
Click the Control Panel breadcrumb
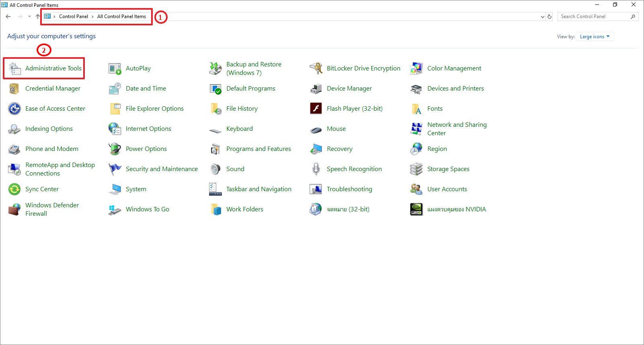coord(74,17)
